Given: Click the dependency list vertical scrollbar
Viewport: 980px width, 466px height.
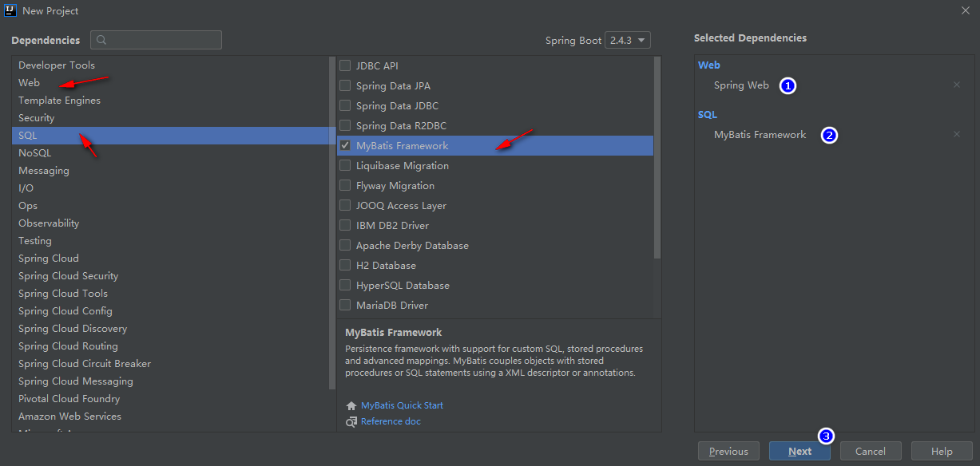Looking at the screenshot, I should (x=657, y=157).
